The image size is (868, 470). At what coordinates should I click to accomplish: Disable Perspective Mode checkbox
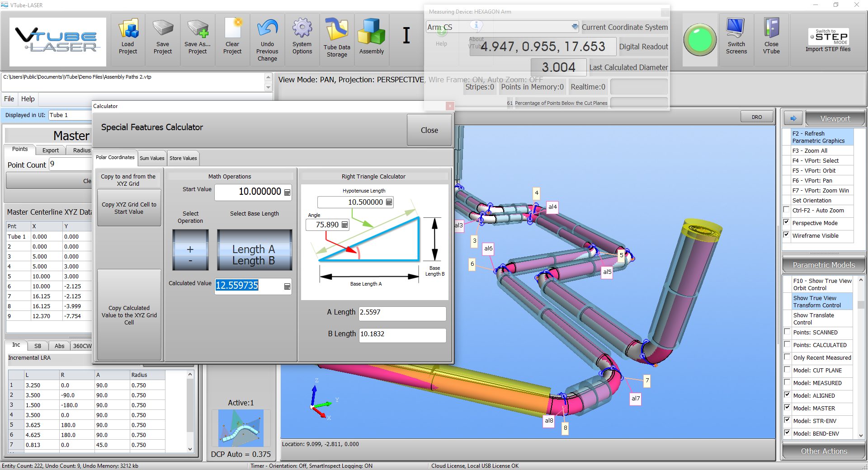(787, 222)
